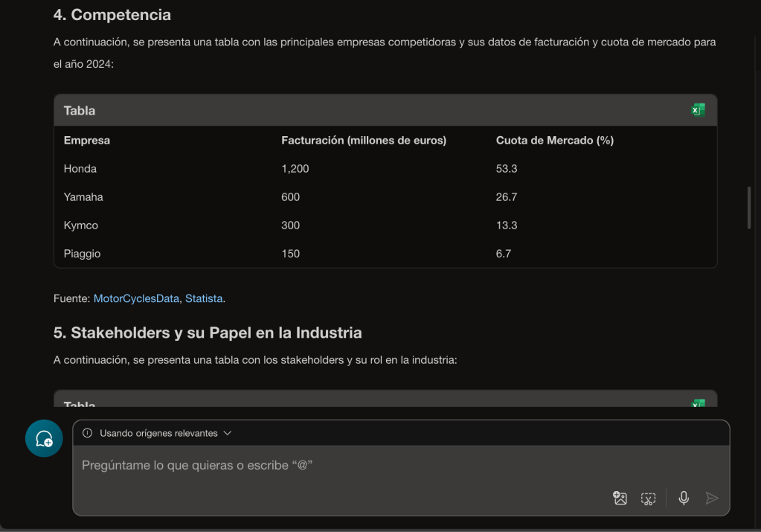Click the Empresa column header
Viewport: 761px width, 532px height.
87,140
